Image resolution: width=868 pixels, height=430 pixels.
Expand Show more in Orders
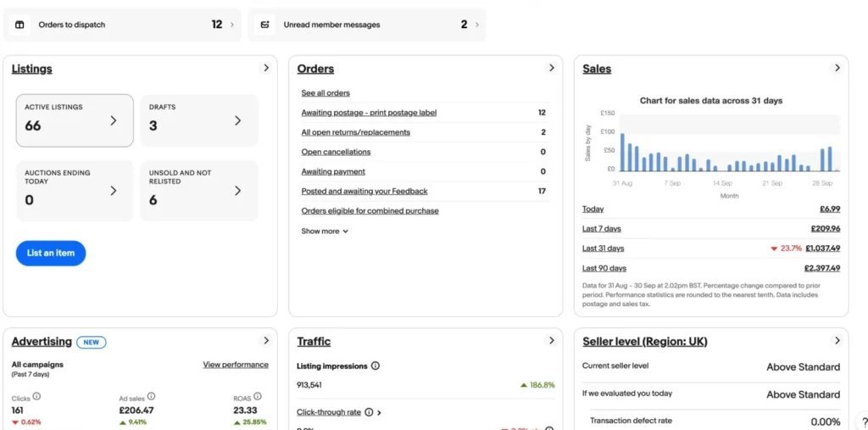tap(325, 231)
